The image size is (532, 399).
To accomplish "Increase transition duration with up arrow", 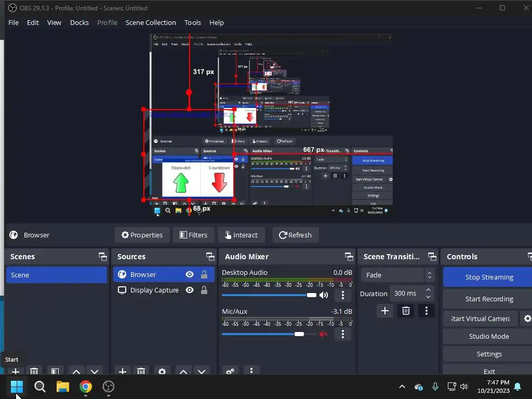I will pyautogui.click(x=428, y=290).
